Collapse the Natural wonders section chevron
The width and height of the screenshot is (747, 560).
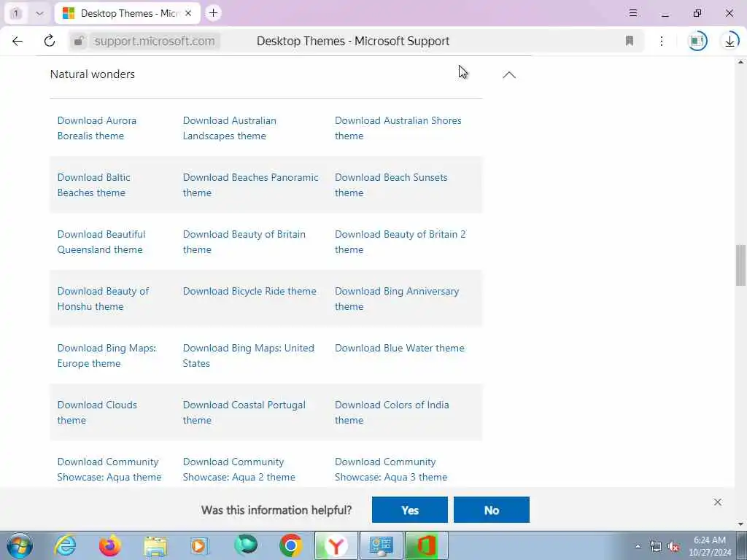pyautogui.click(x=509, y=75)
